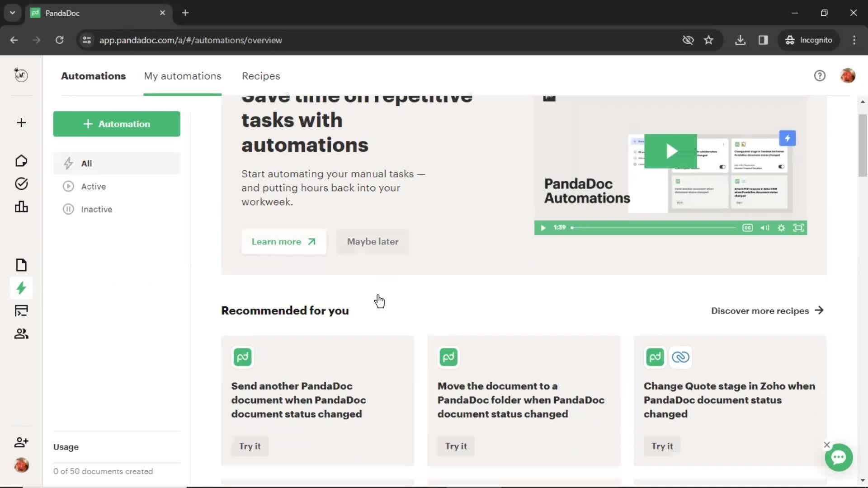
Task: Click the Dashboard chart icon in sidebar
Action: click(21, 206)
